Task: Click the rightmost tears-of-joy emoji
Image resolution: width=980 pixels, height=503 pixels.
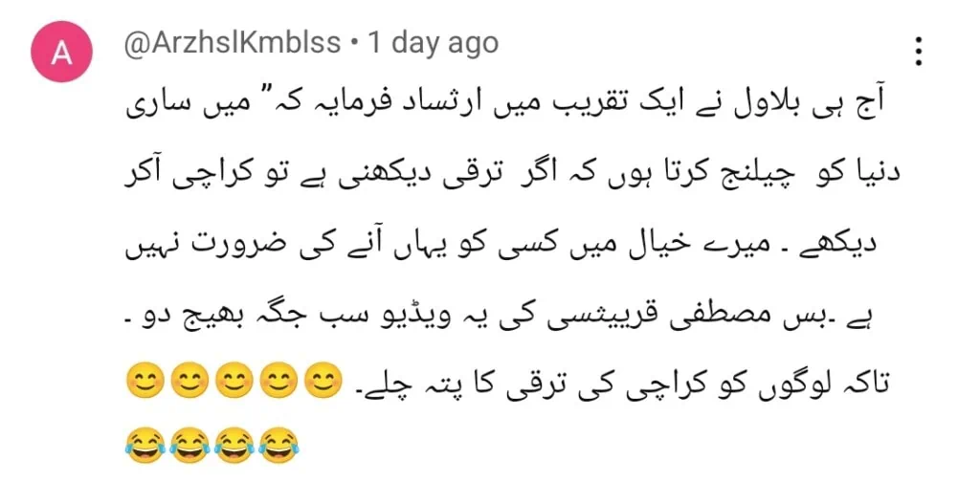Action: pos(278,445)
